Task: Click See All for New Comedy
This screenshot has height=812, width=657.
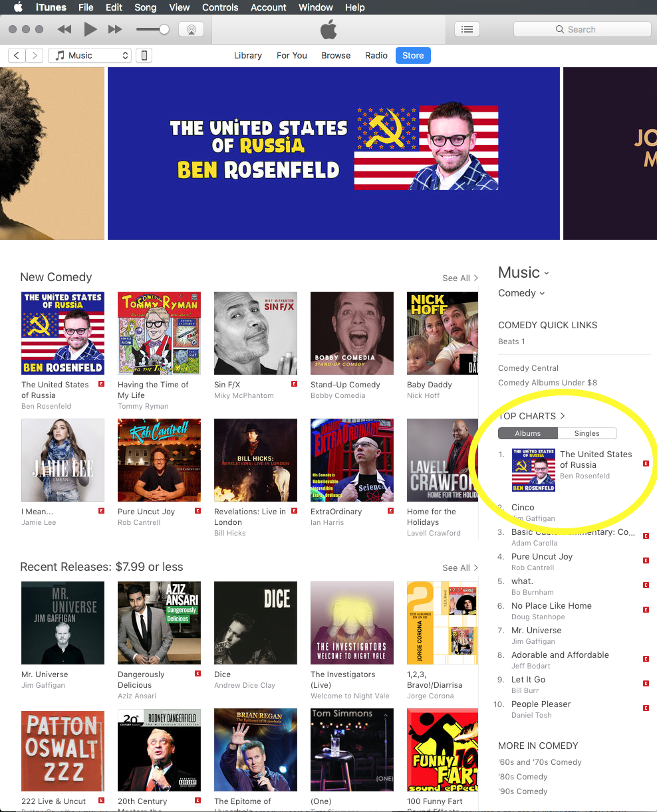Action: [460, 278]
